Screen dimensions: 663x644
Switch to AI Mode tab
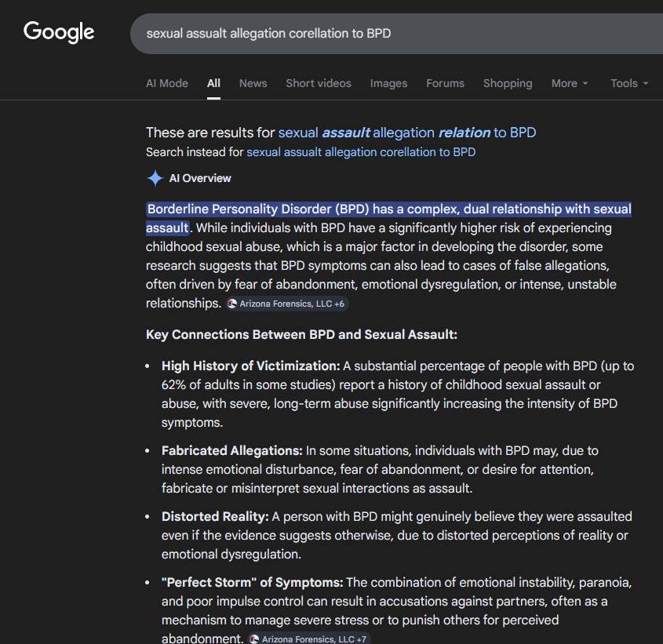coord(167,83)
